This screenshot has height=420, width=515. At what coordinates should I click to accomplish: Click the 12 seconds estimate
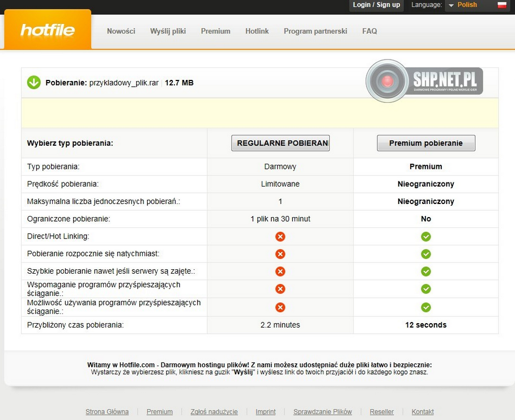point(426,325)
